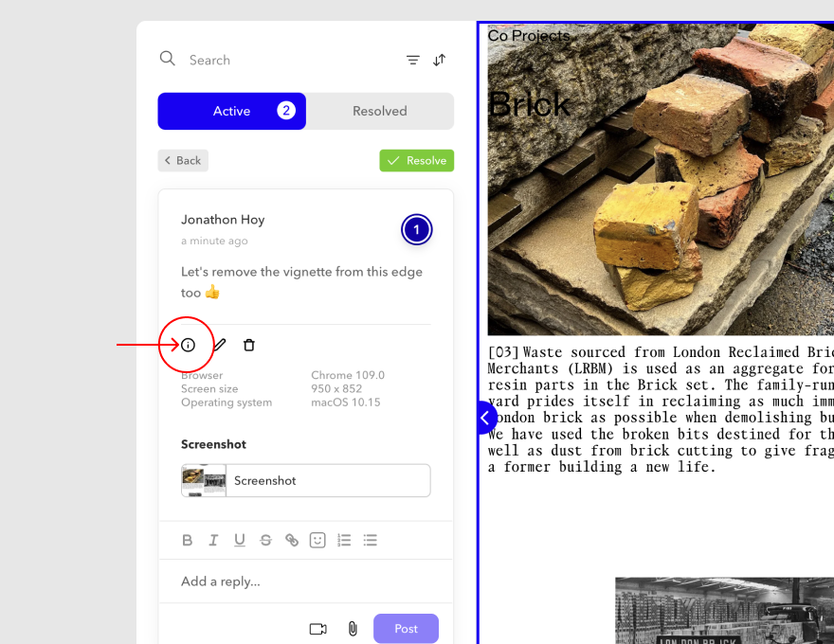The image size is (834, 644).
Task: Open the filter icon next to search
Action: [x=413, y=60]
